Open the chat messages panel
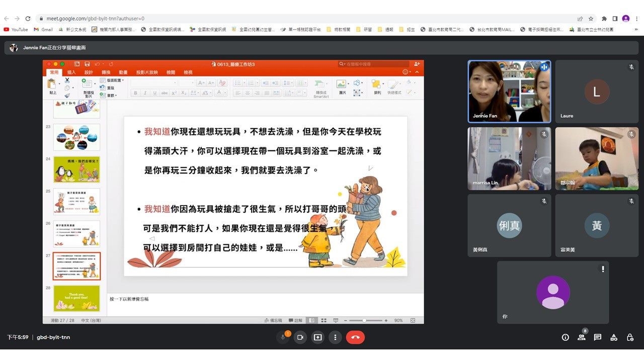The width and height of the screenshot is (644, 362). [x=597, y=337]
